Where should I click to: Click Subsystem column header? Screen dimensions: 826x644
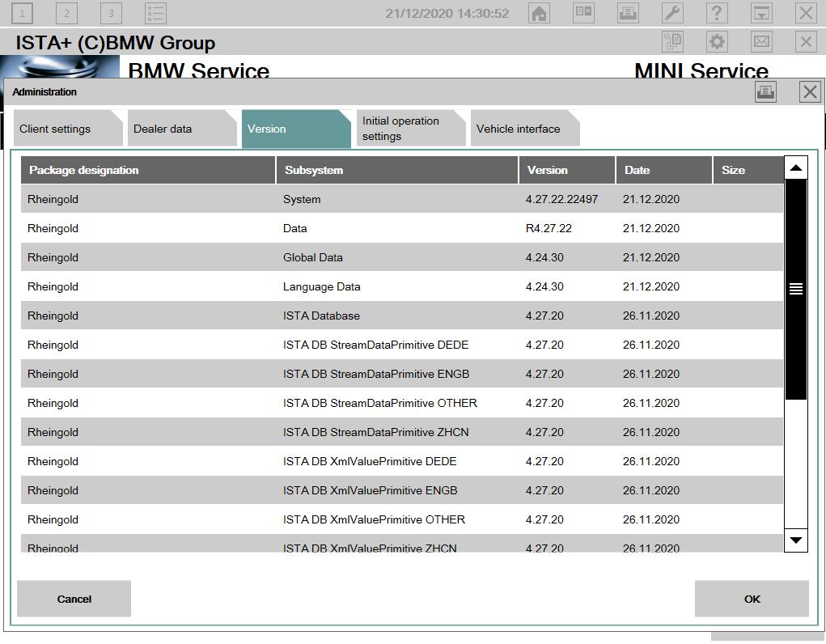click(x=397, y=170)
